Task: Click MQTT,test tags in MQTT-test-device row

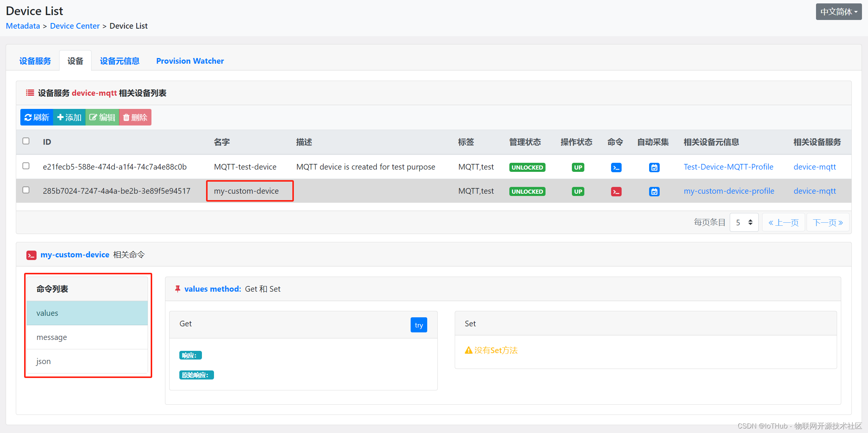Action: pyautogui.click(x=476, y=167)
